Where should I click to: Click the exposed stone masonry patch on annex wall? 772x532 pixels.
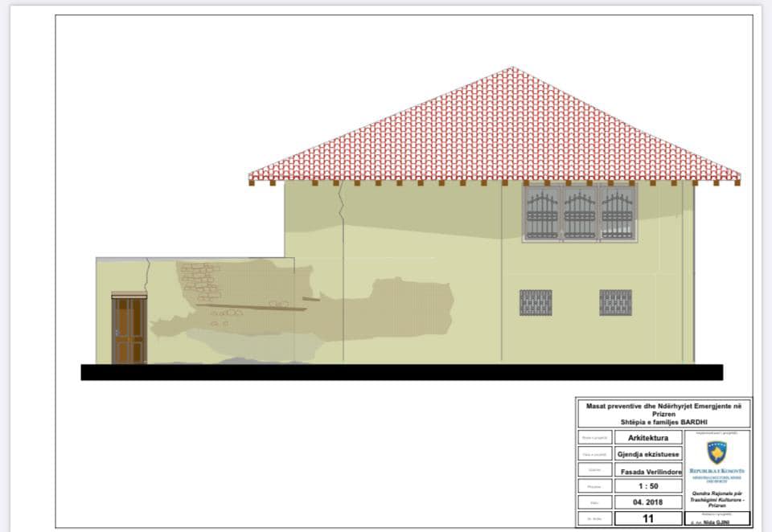[200, 281]
